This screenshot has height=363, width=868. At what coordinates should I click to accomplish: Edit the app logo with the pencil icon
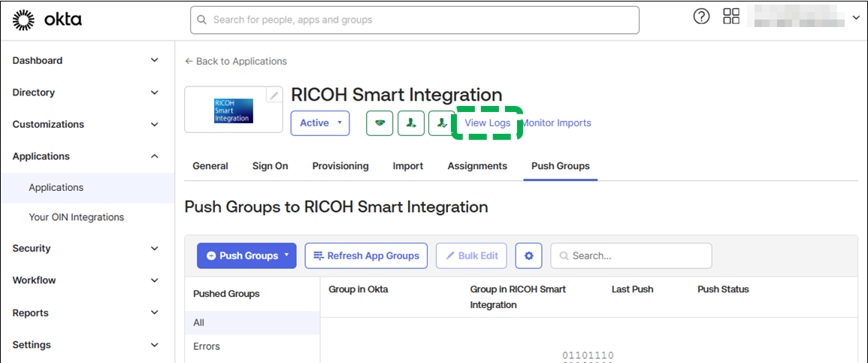click(x=274, y=95)
